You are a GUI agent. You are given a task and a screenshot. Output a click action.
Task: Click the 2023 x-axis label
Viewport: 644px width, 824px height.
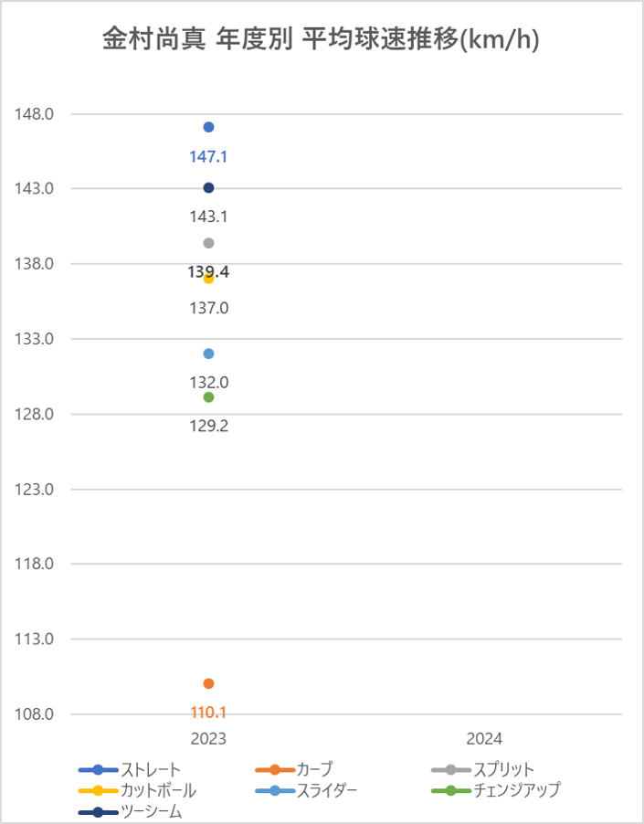coord(208,739)
